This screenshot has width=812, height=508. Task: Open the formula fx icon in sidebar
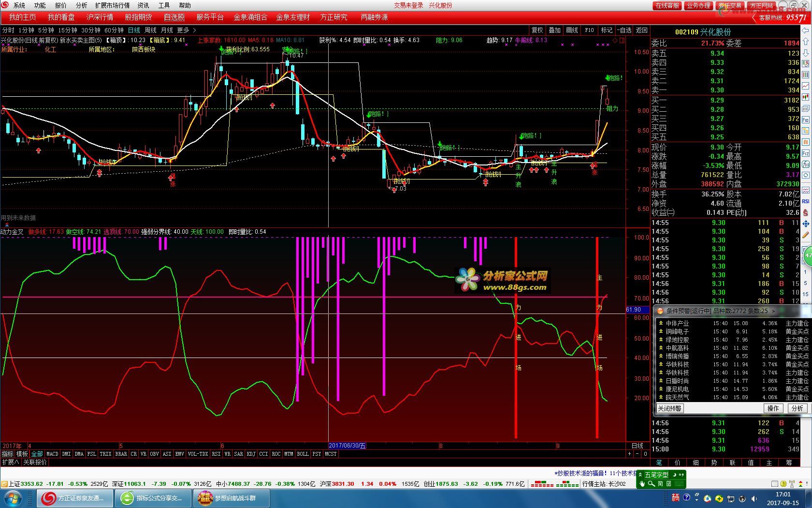tap(806, 164)
